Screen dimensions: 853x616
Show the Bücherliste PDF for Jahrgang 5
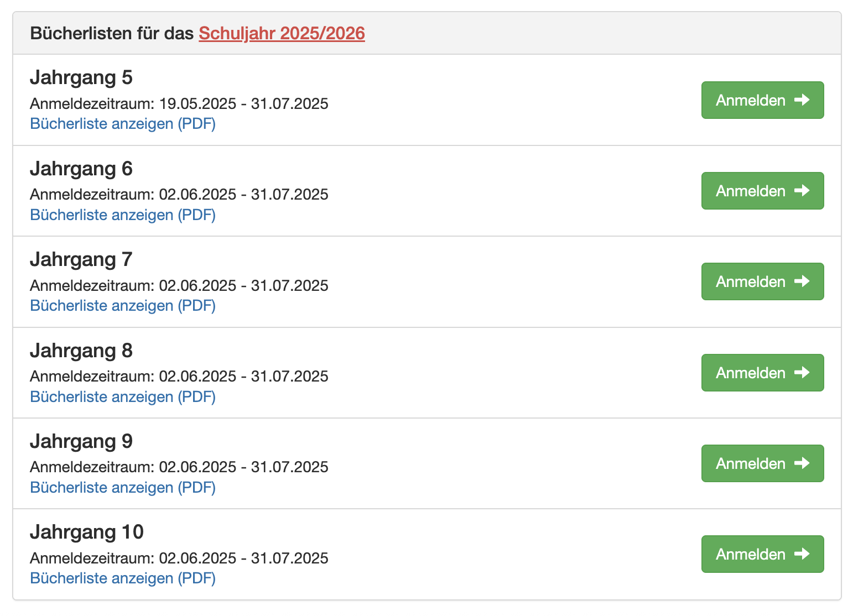(123, 124)
